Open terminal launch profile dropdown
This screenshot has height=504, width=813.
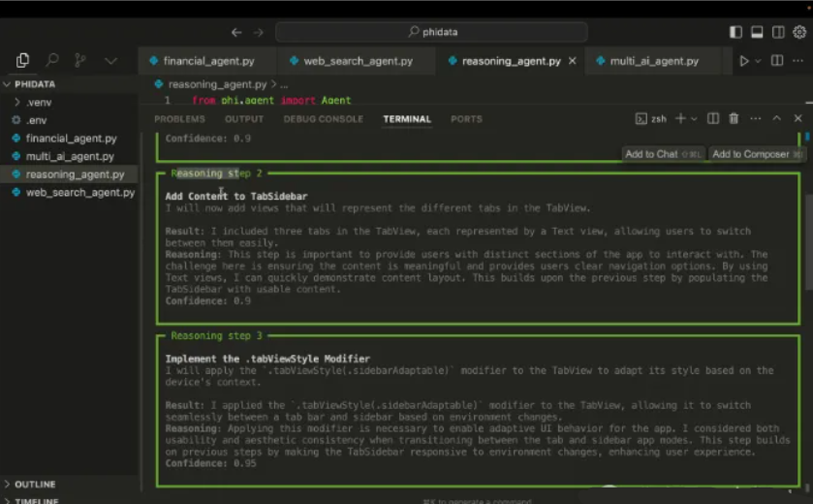click(694, 119)
